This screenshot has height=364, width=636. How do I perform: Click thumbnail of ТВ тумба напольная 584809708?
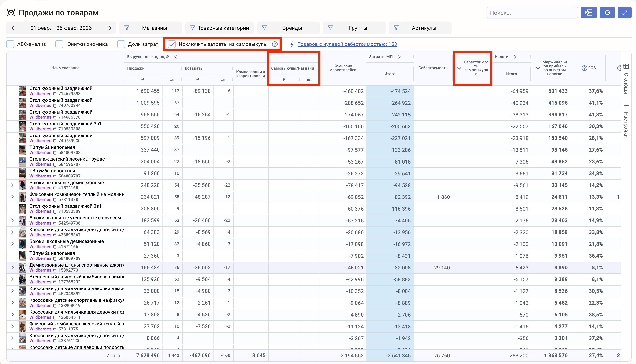click(x=23, y=150)
